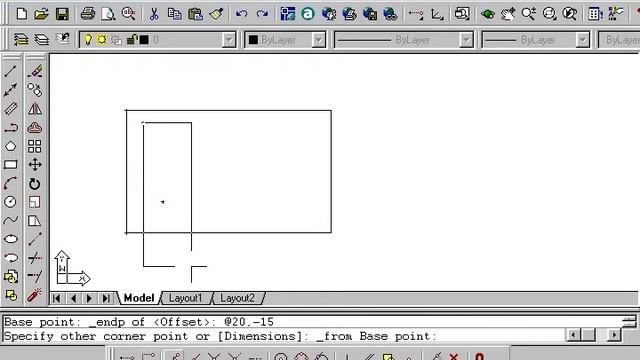Switch to the Model tab
Image resolution: width=640 pixels, height=360 pixels.
(x=139, y=298)
